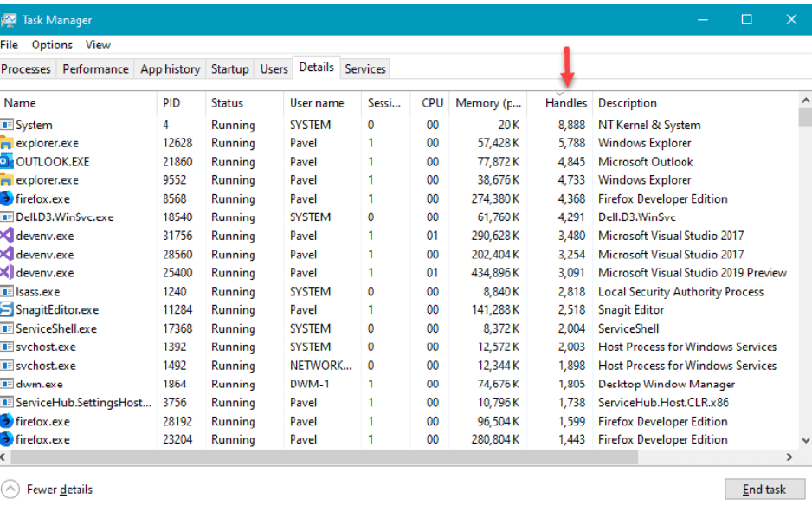Open the Options menu
The height and width of the screenshot is (506, 812).
(52, 44)
